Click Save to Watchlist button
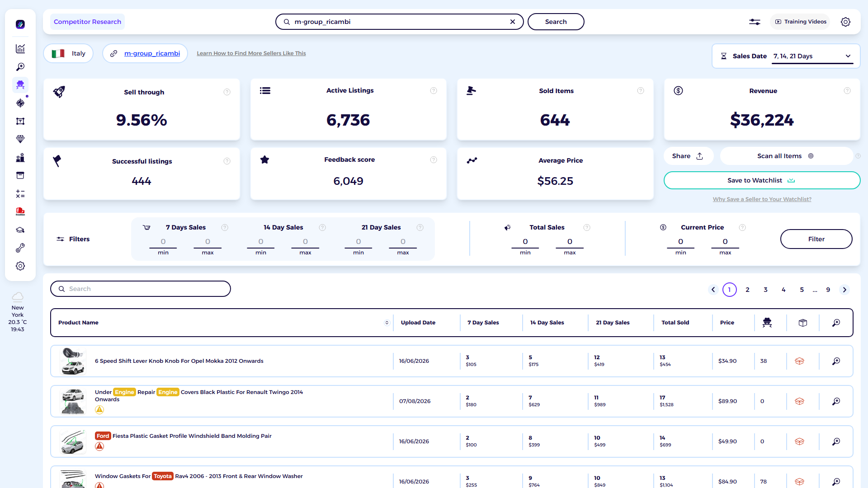The image size is (868, 488). coord(762,180)
